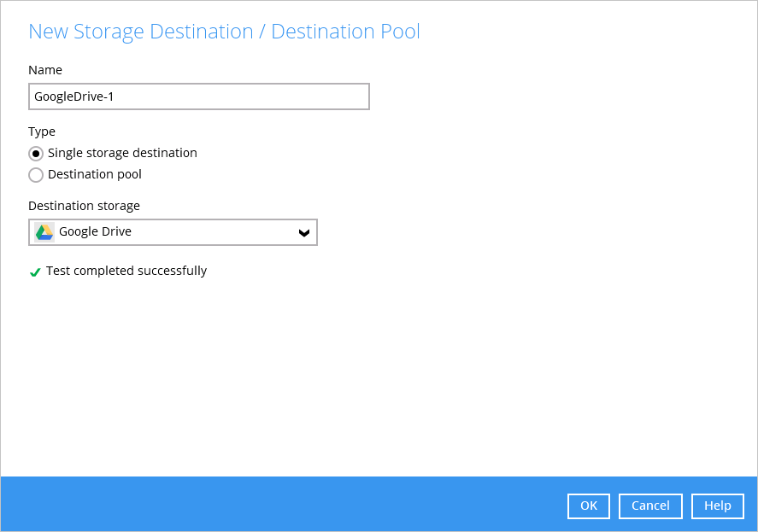
Task: Click the Google Drive logo icon
Action: (x=44, y=232)
